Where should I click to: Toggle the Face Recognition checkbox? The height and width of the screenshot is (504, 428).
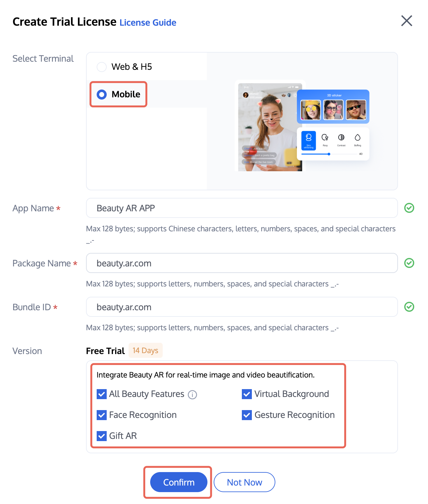[x=102, y=415]
